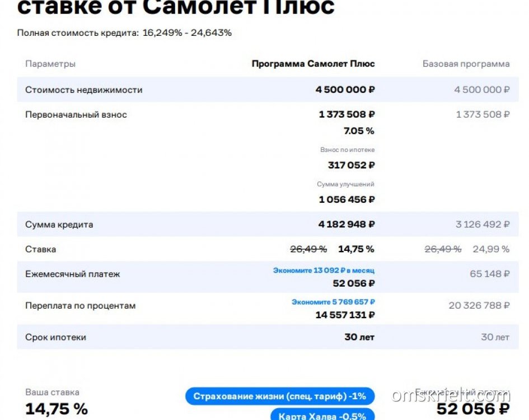529x420 pixels.
Task: Click the 14,75 % rate in the Ставка row
Action: (356, 249)
